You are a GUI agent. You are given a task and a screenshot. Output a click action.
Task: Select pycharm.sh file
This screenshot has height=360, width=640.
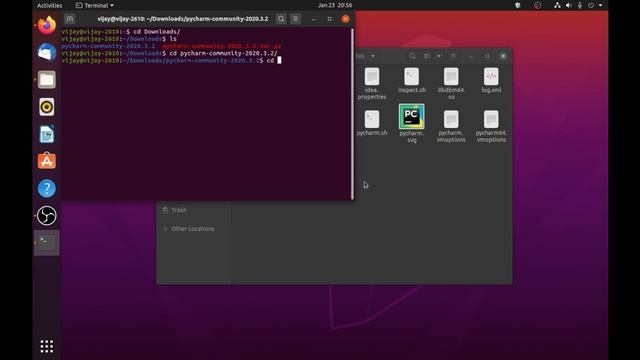pyautogui.click(x=372, y=122)
